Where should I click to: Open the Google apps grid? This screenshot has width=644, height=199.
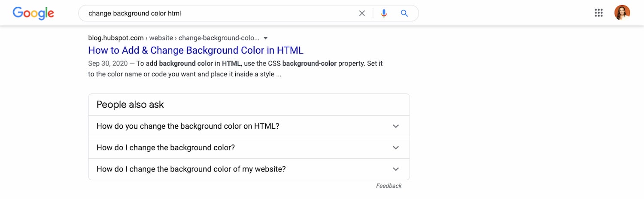(599, 13)
